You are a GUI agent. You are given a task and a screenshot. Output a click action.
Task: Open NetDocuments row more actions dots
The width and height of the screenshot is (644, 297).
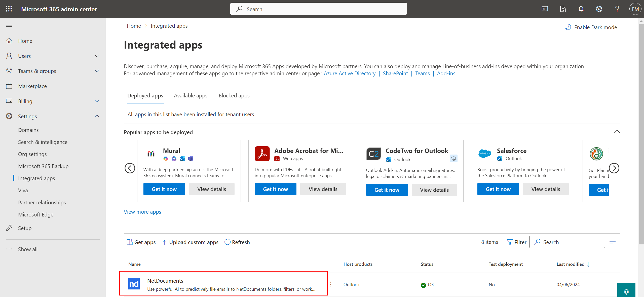[331, 284]
